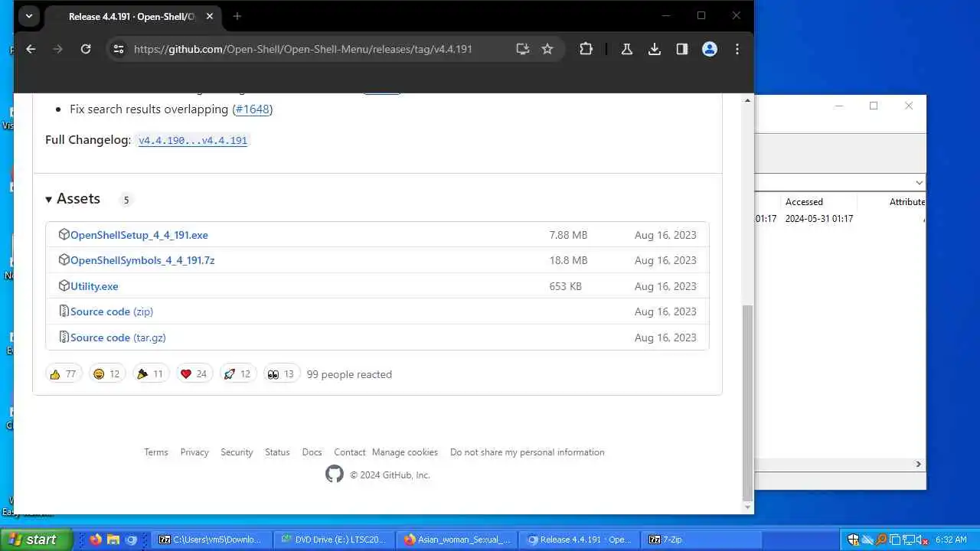Toggle the hooray reaction (11)

pyautogui.click(x=150, y=374)
